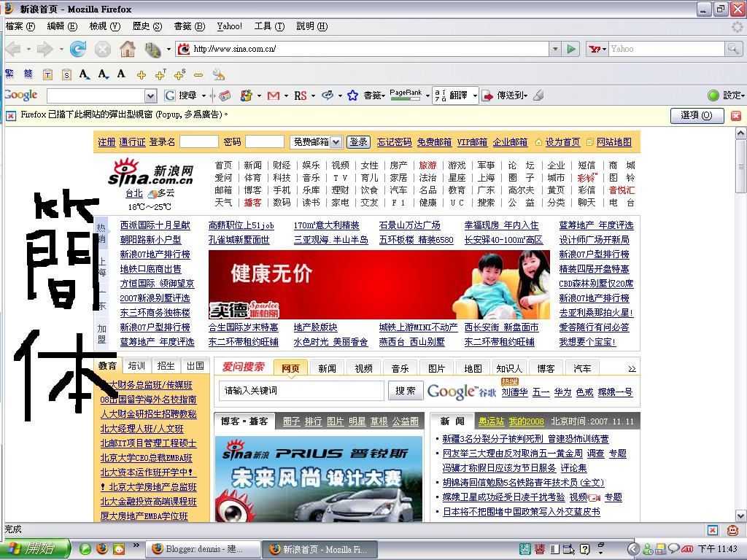Close the popup blocked notification bar

(736, 116)
